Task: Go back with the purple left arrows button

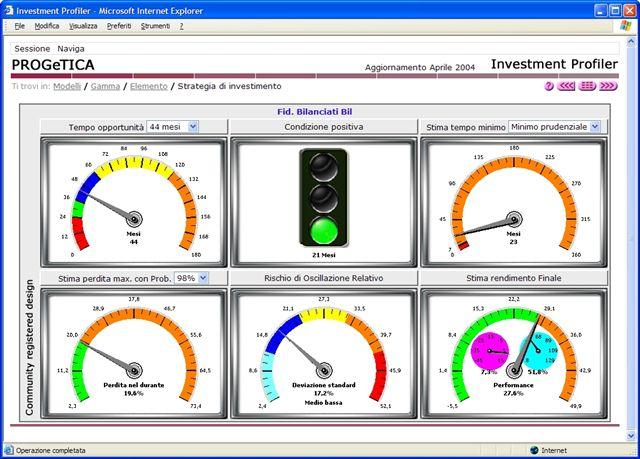Action: point(566,86)
